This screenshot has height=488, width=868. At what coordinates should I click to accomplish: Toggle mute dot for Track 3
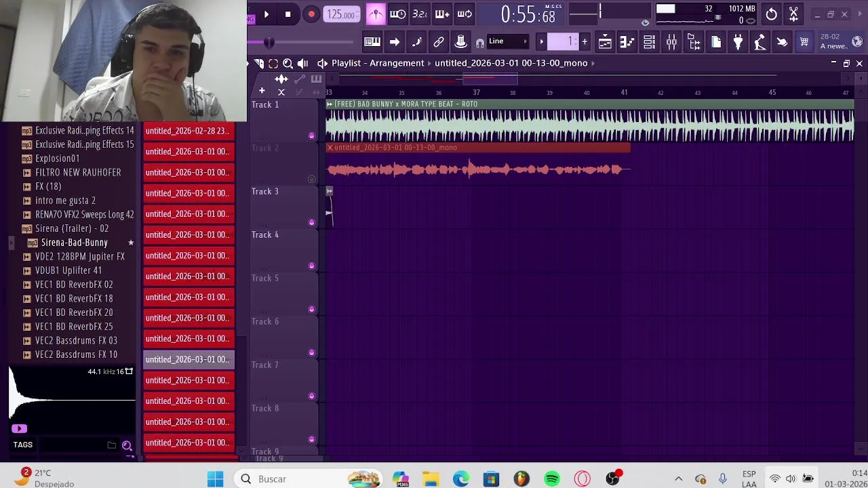(x=311, y=222)
